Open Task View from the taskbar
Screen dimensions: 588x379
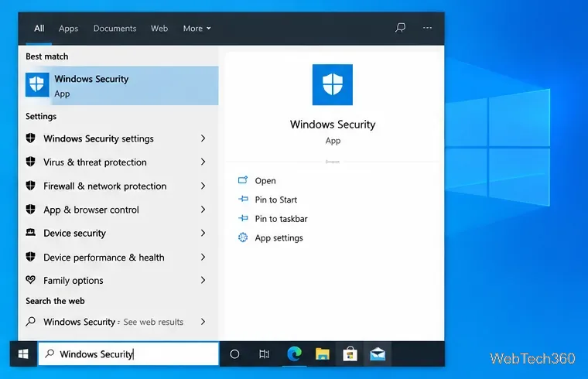click(x=264, y=354)
